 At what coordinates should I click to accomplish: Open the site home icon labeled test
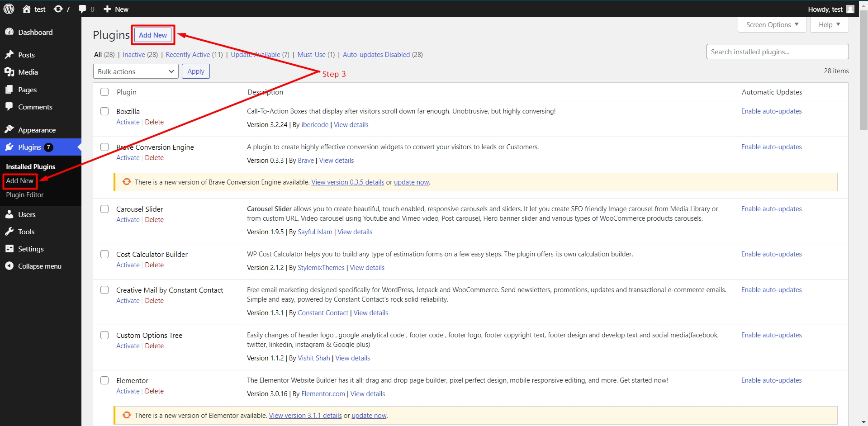pyautogui.click(x=27, y=9)
